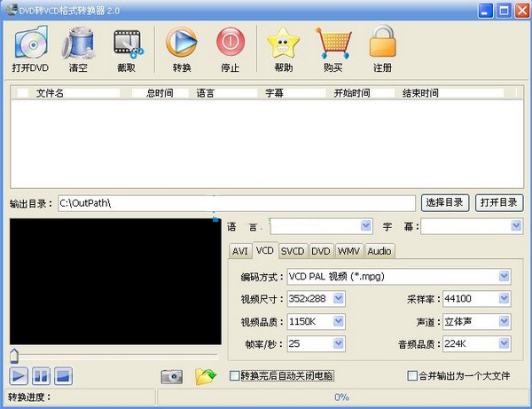This screenshot has height=409, width=532.
Task: Clear the file list with 清空
Action: (x=78, y=49)
